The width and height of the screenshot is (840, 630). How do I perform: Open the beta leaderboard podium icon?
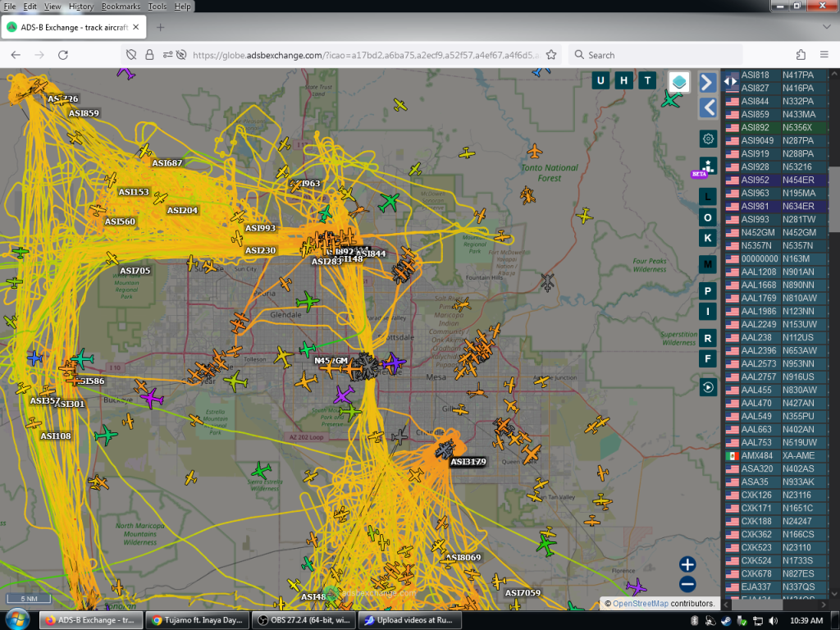[x=708, y=165]
